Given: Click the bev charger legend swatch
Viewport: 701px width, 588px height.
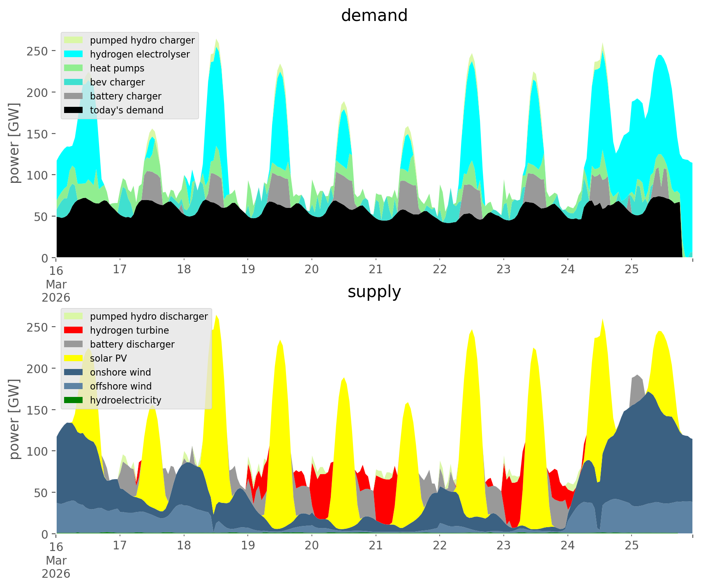Looking at the screenshot, I should 74,82.
